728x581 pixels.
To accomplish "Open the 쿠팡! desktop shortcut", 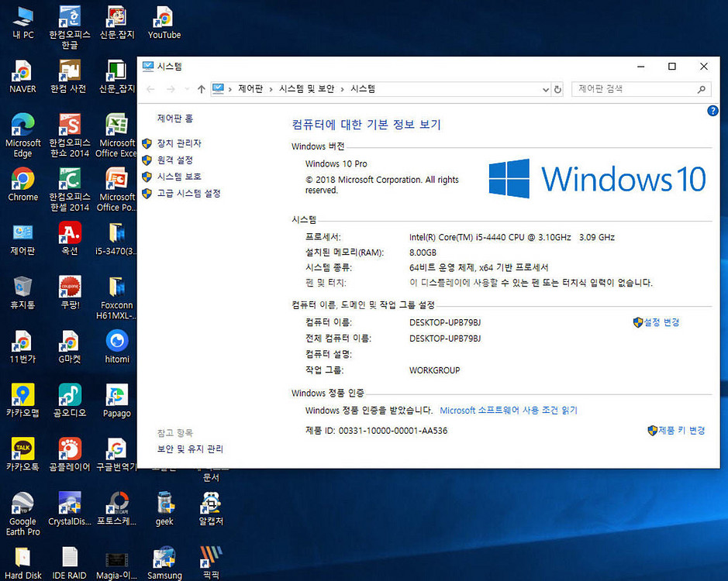I will [x=70, y=292].
